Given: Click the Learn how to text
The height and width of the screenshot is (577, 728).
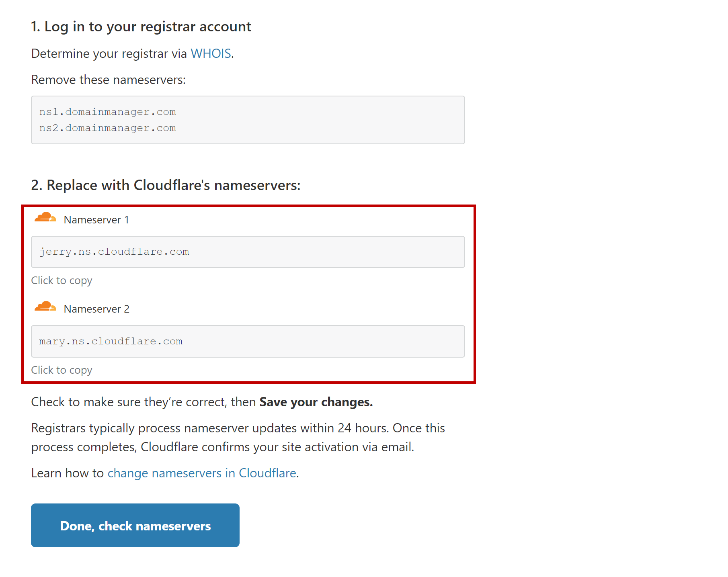Looking at the screenshot, I should pos(68,473).
